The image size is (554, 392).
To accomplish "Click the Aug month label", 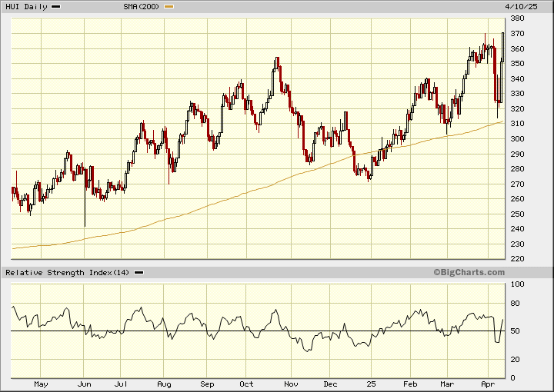I will tap(164, 384).
